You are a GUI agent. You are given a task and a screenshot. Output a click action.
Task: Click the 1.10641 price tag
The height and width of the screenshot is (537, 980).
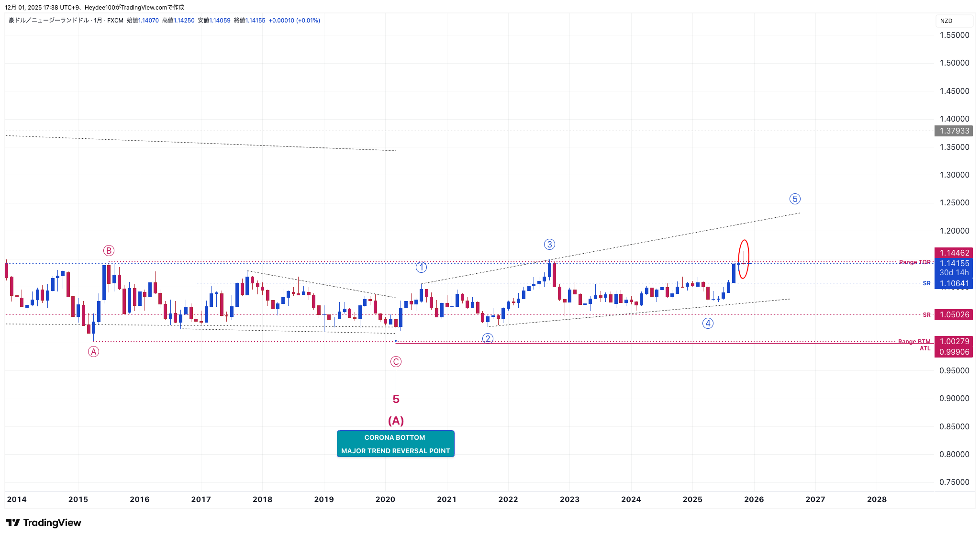pyautogui.click(x=954, y=283)
